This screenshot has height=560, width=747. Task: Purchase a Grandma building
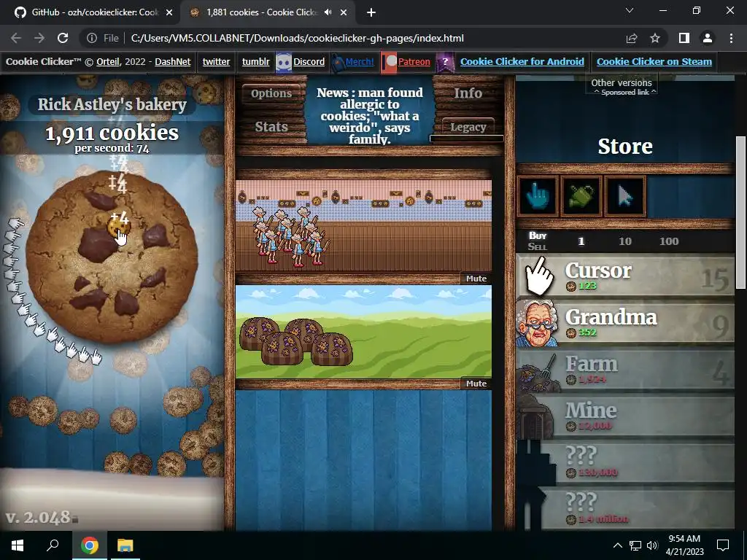coord(625,323)
